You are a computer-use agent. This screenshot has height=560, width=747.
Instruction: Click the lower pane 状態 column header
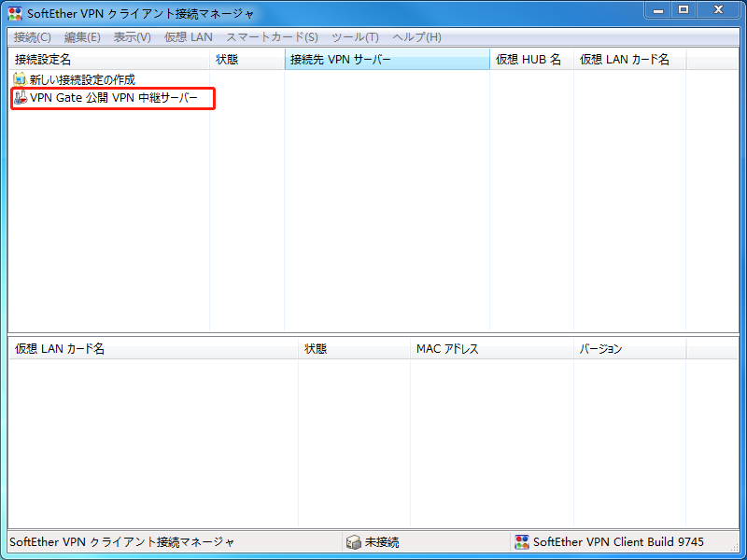click(x=355, y=349)
